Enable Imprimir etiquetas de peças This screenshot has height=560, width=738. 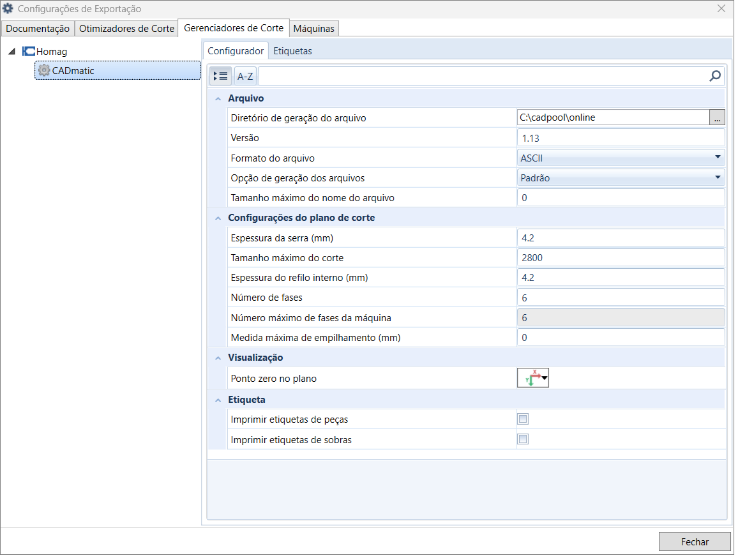523,419
